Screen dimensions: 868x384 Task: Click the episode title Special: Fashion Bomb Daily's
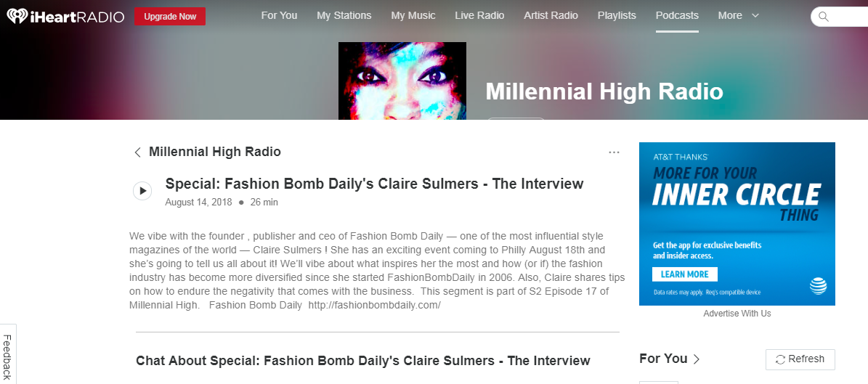(x=374, y=184)
